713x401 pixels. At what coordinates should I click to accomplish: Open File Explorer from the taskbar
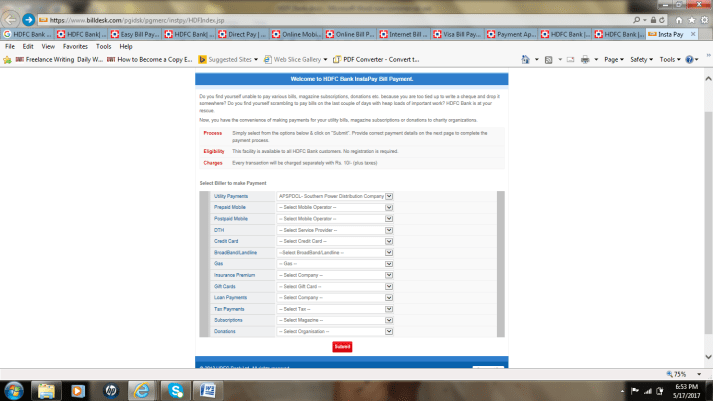click(46, 391)
